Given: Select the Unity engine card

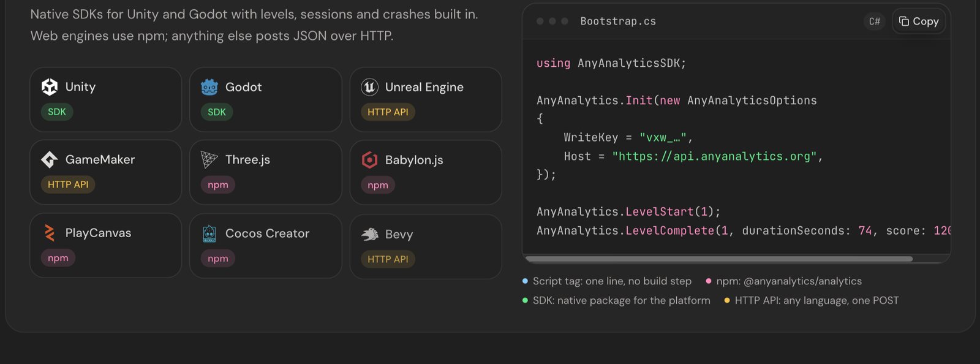Looking at the screenshot, I should (106, 99).
